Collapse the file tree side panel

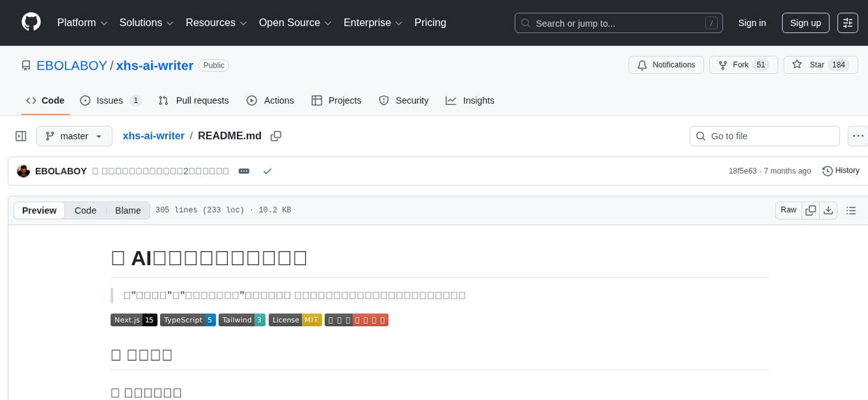[x=21, y=135]
